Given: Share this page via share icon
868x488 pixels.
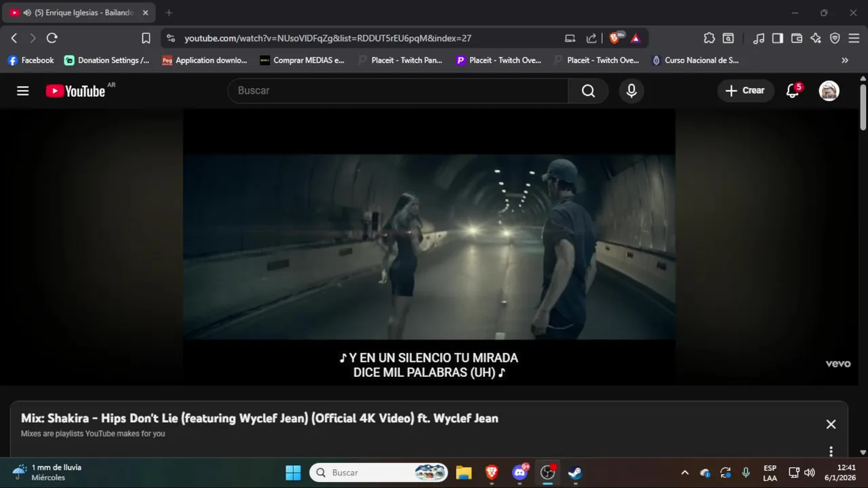Looking at the screenshot, I should tap(591, 38).
